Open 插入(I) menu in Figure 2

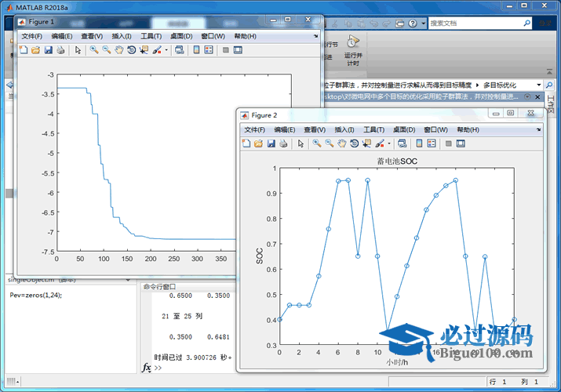pyautogui.click(x=344, y=130)
